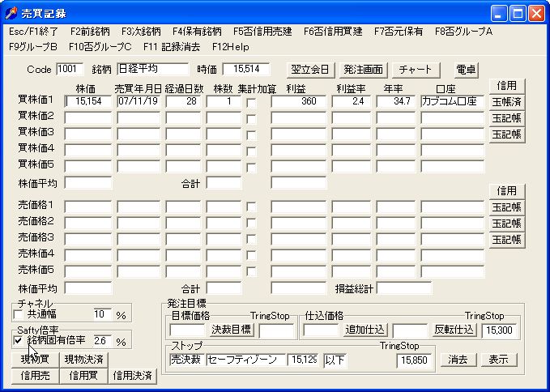Image resolution: width=550 pixels, height=392 pixels.
Task: Enable the 共通幅 checkbox
Action: coord(19,314)
